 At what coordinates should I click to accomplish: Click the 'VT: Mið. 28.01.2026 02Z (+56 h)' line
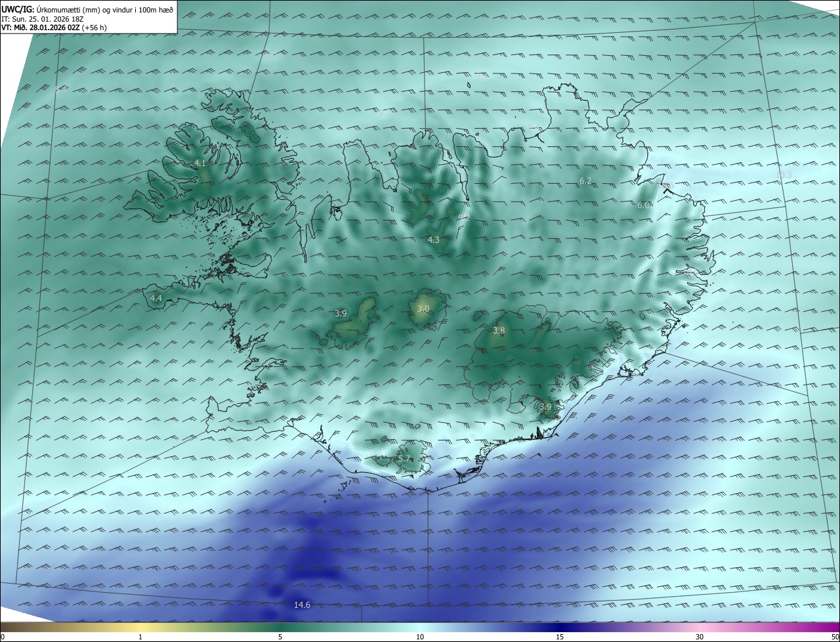pos(54,28)
